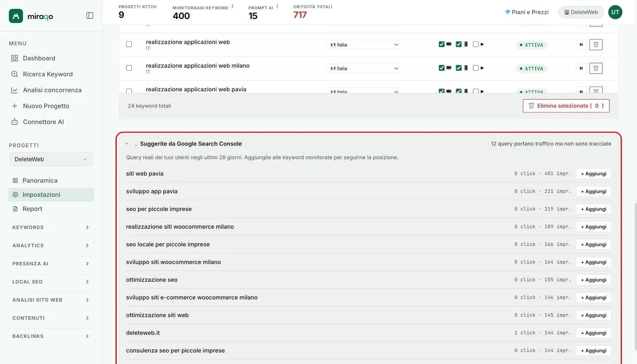Click the Connettore AI robot icon
This screenshot has height=364, width=637.
[15, 122]
